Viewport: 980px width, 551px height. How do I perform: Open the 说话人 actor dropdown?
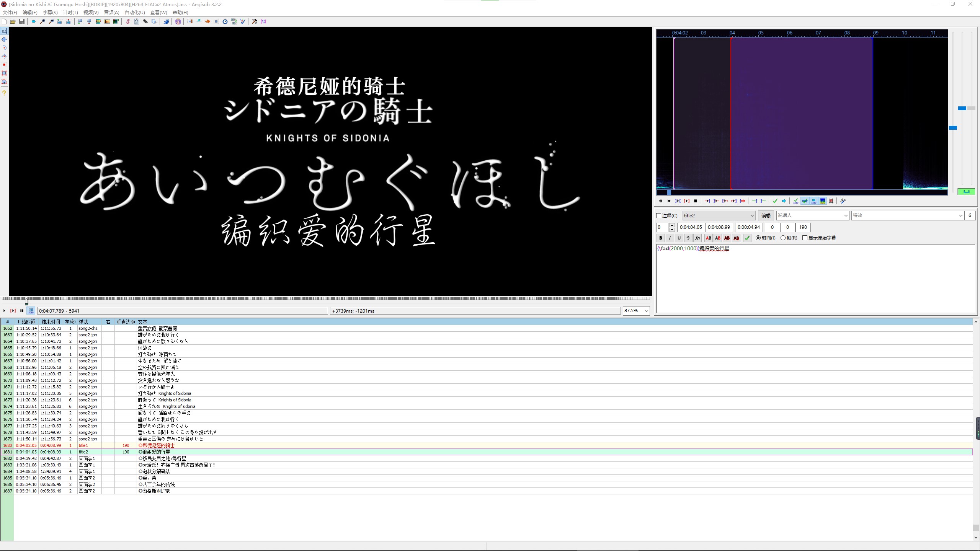813,216
